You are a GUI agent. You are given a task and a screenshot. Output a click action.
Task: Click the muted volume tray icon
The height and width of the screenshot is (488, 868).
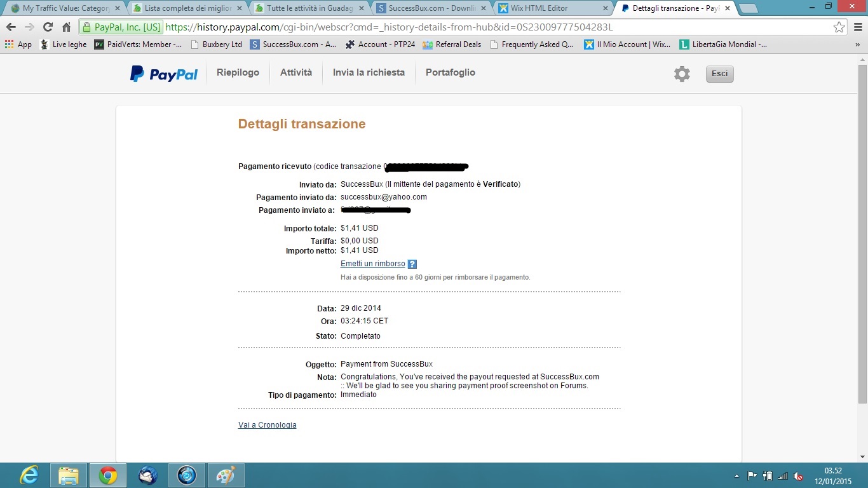pyautogui.click(x=798, y=476)
